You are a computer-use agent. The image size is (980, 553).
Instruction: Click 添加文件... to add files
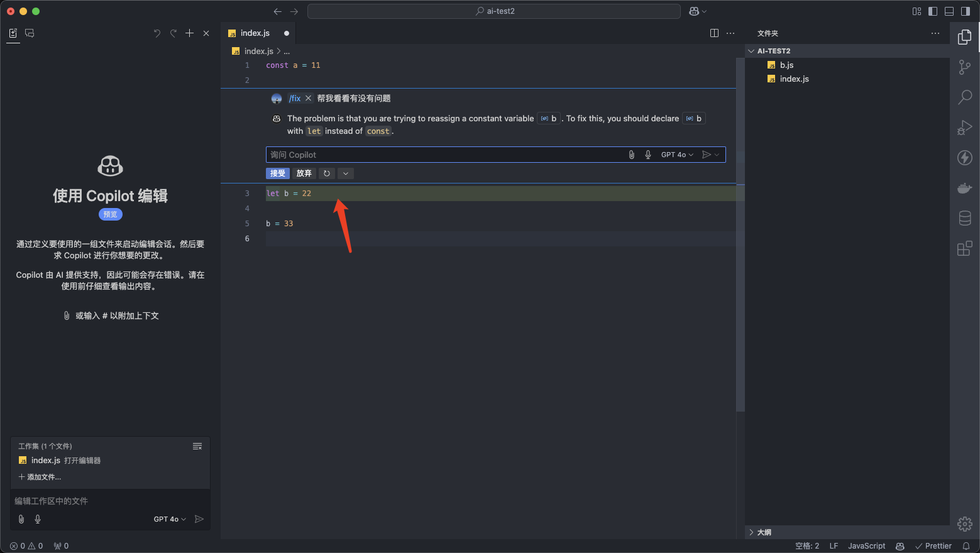click(40, 477)
